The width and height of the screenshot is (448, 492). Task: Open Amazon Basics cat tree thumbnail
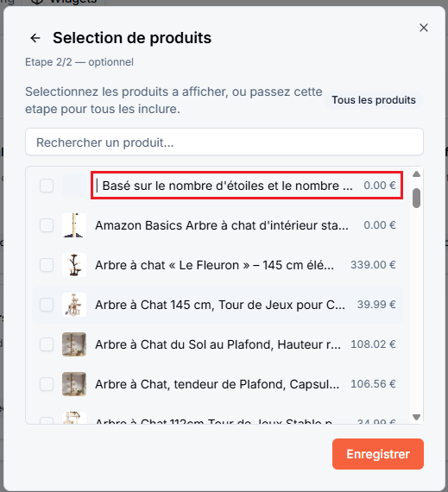[74, 225]
